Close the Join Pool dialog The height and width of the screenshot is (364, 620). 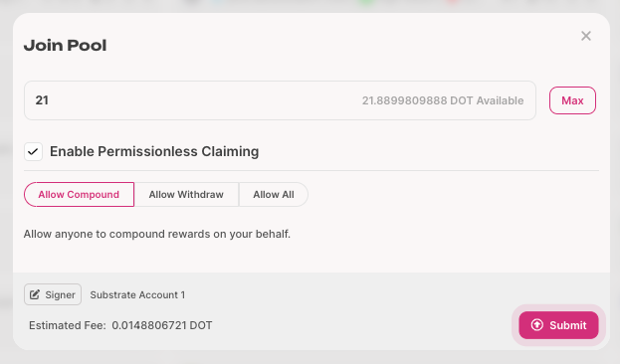click(586, 36)
